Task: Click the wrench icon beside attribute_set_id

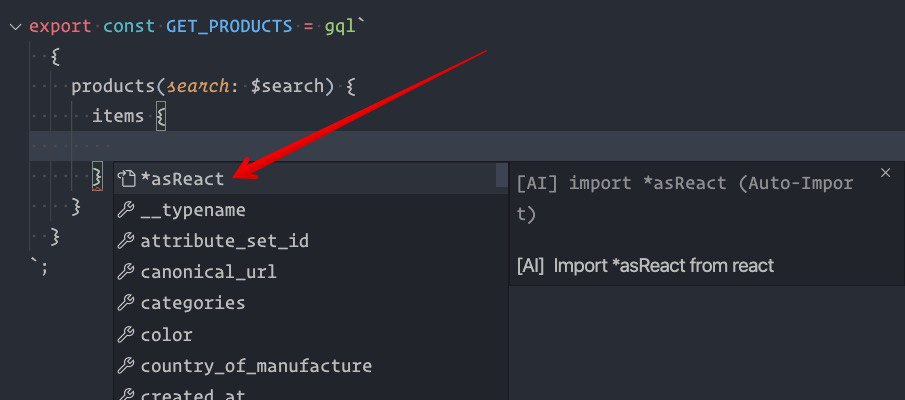Action: click(126, 241)
